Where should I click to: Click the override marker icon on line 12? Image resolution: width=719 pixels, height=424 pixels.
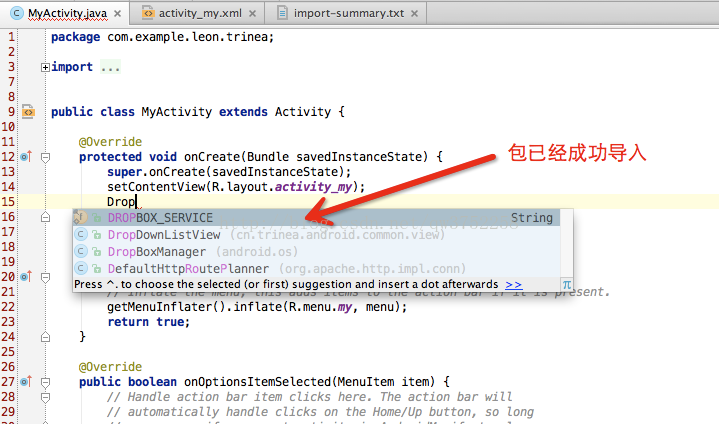[26, 157]
